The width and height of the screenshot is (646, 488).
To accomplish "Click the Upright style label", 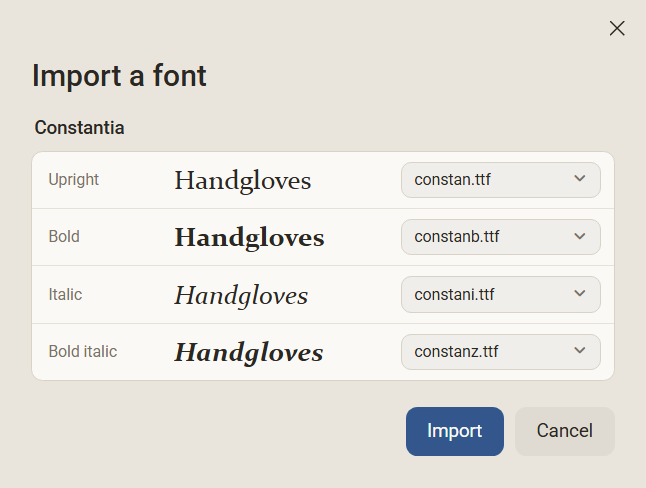I will click(74, 180).
